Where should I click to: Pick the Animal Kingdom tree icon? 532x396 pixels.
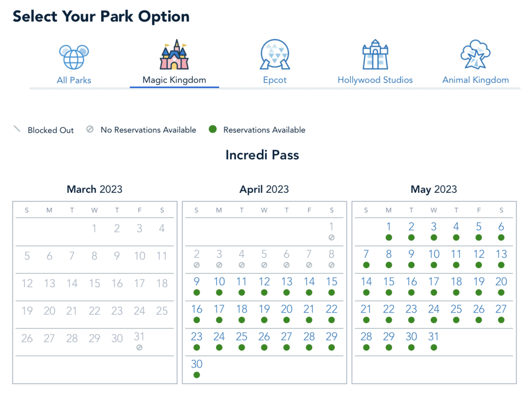tap(475, 55)
